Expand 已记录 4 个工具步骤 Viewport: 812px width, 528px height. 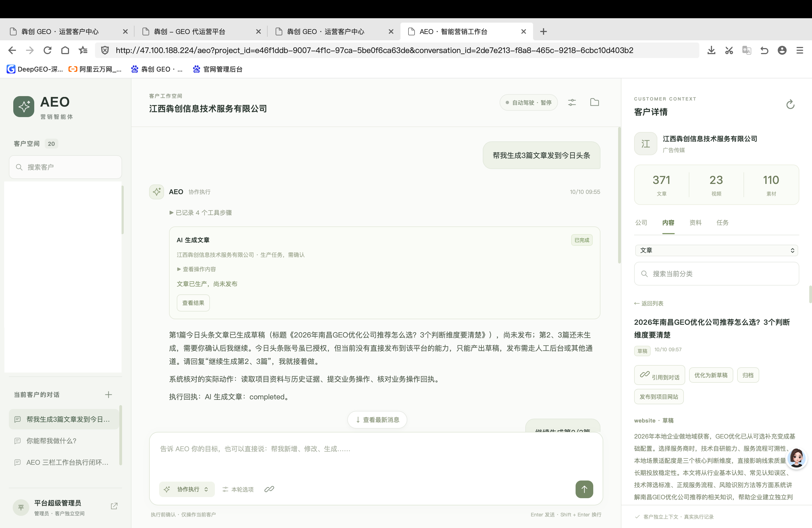pos(201,212)
